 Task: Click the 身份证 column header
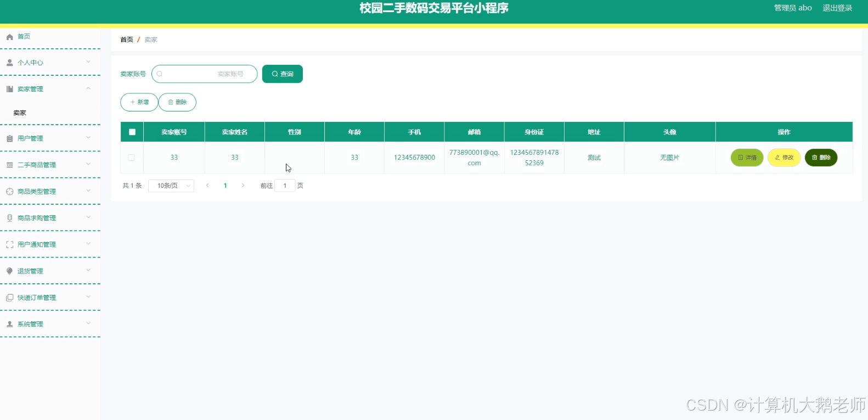coord(534,132)
